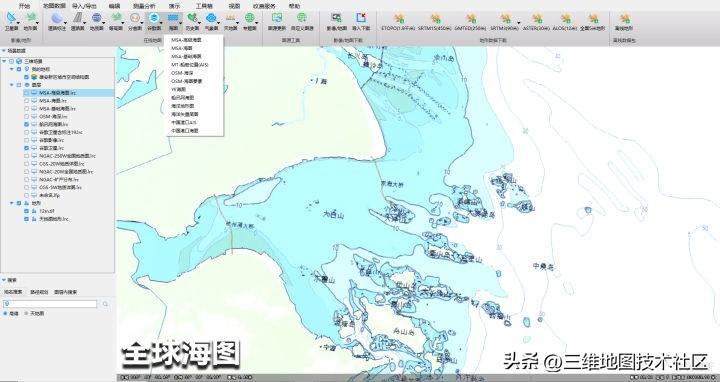Image resolution: width=720 pixels, height=382 pixels.
Task: Collapse the 图层 layers tree node
Action: click(x=12, y=85)
